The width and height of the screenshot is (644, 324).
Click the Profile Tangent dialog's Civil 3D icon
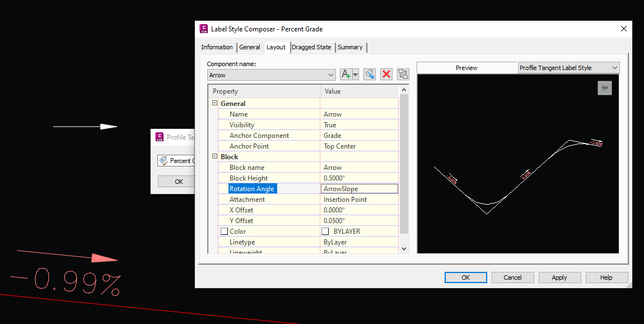pos(159,136)
